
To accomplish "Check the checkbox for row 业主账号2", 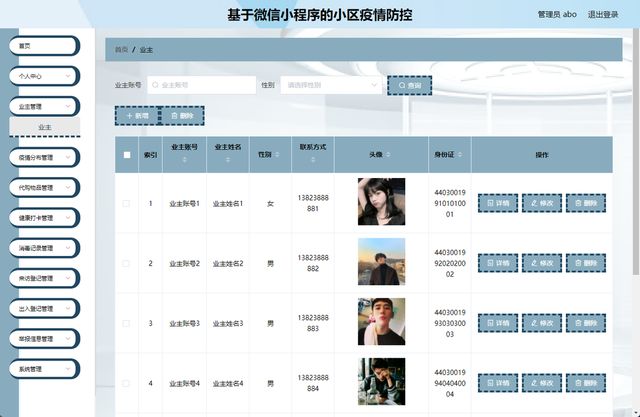I will pos(126,263).
